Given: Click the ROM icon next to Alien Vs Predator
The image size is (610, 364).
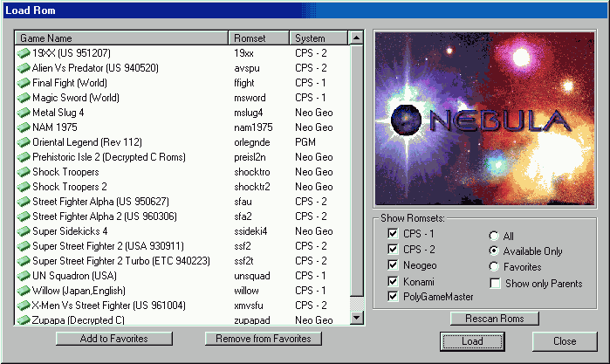Looking at the screenshot, I should point(24,68).
